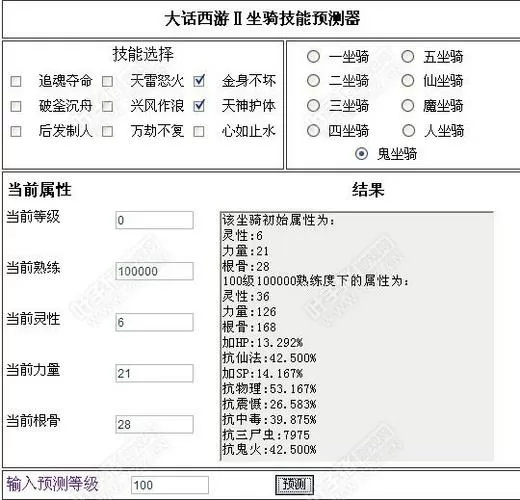Click the 抗震慑:26.583% result line
Image resolution: width=520 pixels, height=500 pixels.
[x=269, y=404]
